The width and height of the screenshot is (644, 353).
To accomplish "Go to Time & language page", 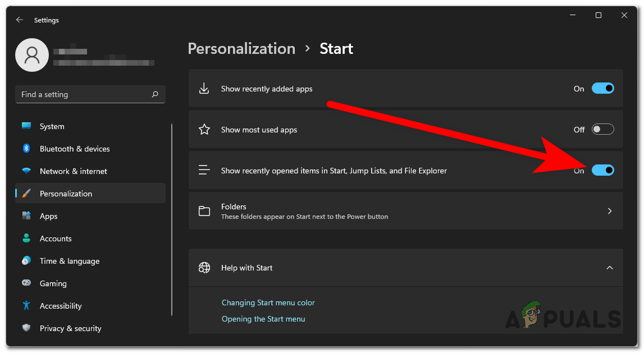I will click(69, 261).
